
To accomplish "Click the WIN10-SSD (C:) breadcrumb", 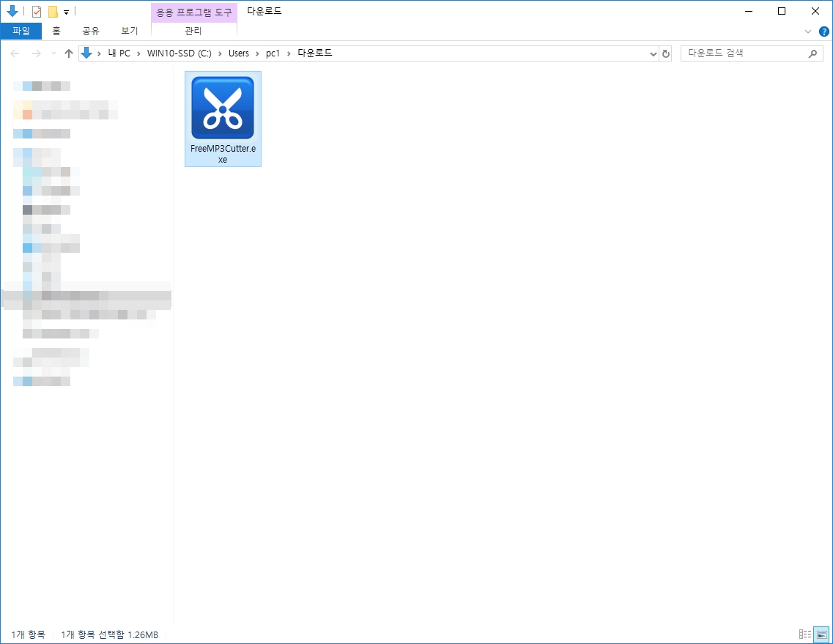I will click(179, 53).
